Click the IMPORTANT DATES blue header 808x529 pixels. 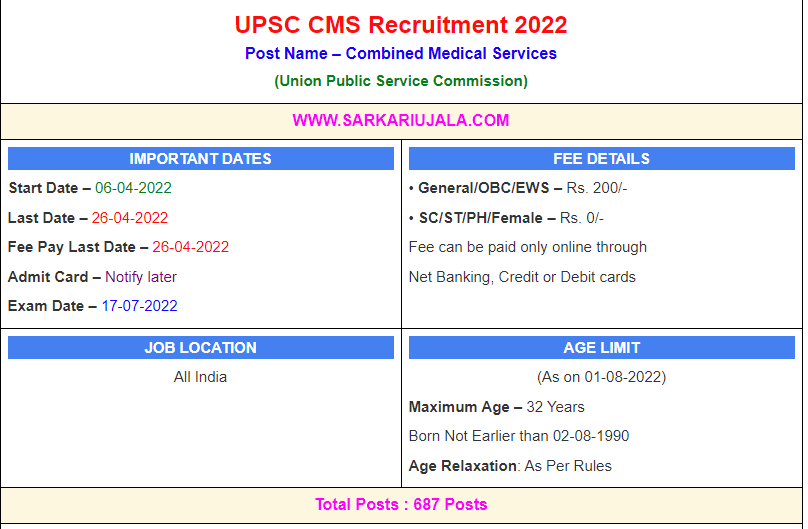200,159
